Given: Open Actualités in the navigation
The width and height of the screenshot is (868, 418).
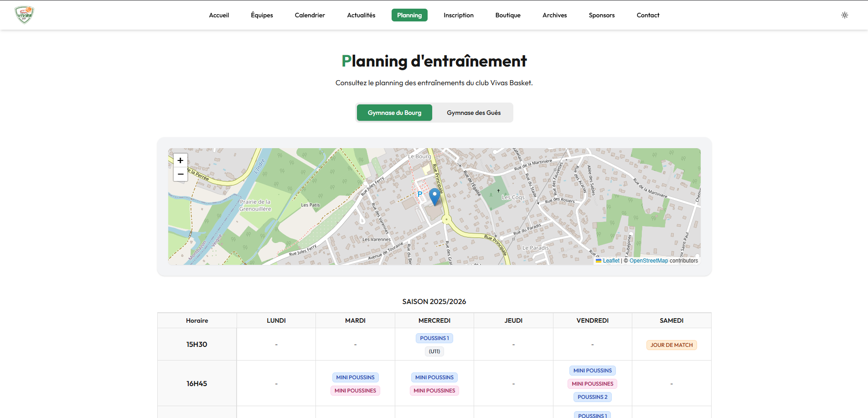Looking at the screenshot, I should click(x=361, y=15).
